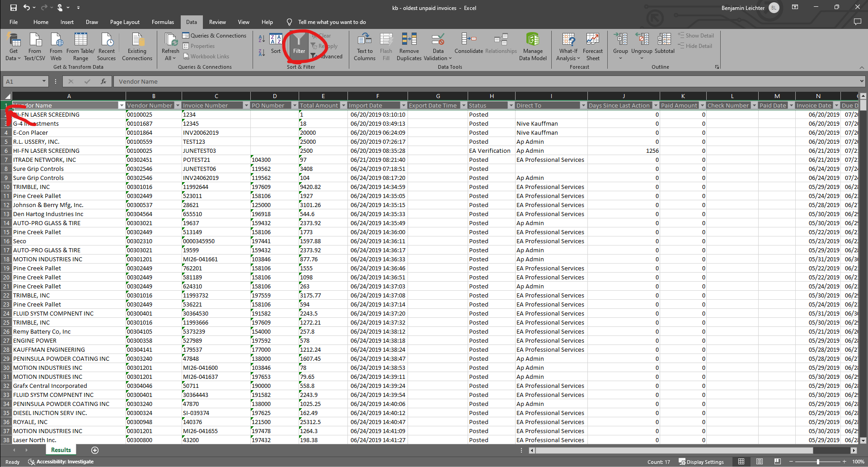Open the Status column filter dropdown
The height and width of the screenshot is (467, 868).
coord(511,105)
